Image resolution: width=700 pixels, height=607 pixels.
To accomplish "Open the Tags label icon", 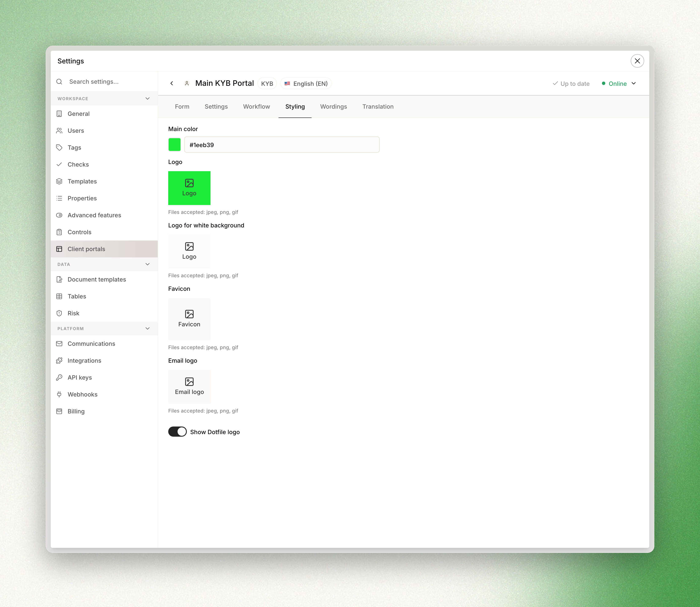I will (x=59, y=147).
